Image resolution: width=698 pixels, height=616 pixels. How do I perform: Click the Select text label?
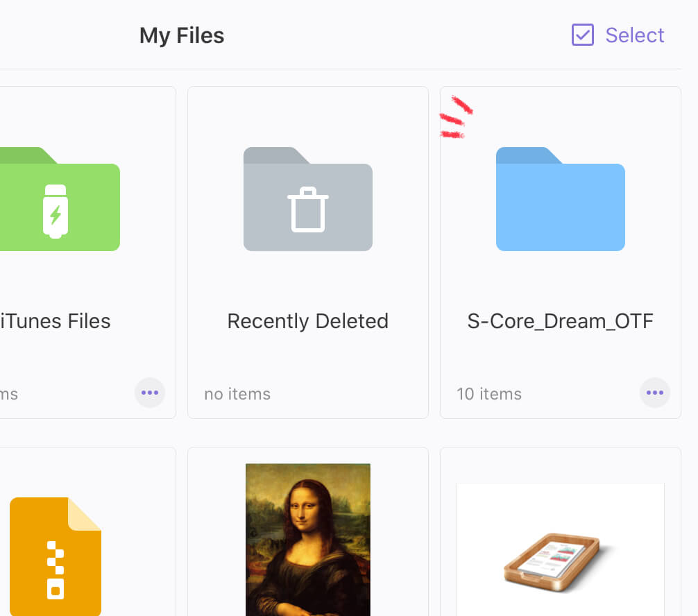(x=634, y=35)
